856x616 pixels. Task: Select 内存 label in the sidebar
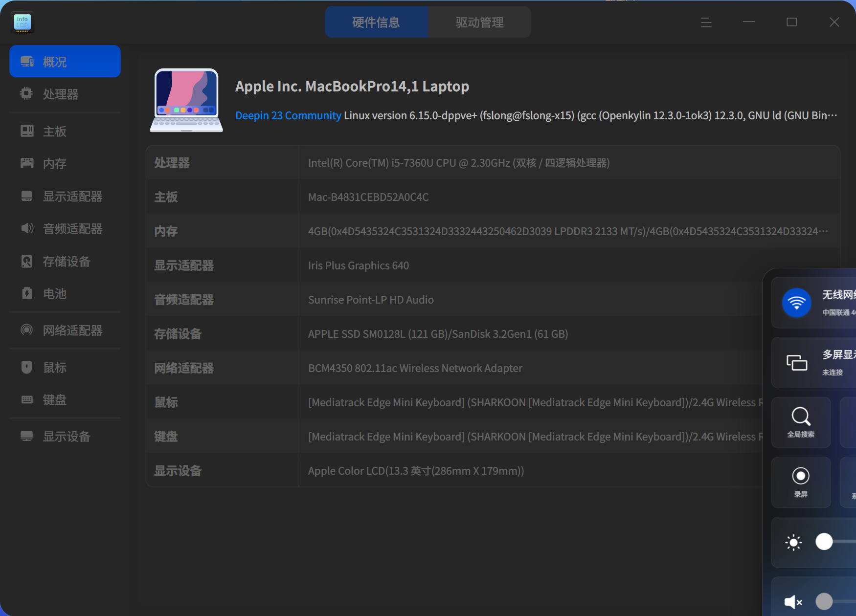pyautogui.click(x=55, y=163)
